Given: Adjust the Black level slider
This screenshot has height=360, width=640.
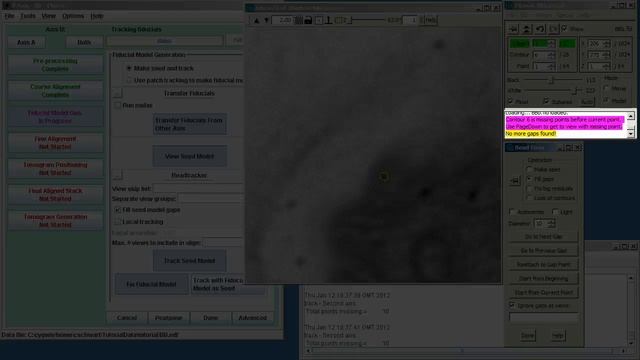Looking at the screenshot, I should [553, 80].
